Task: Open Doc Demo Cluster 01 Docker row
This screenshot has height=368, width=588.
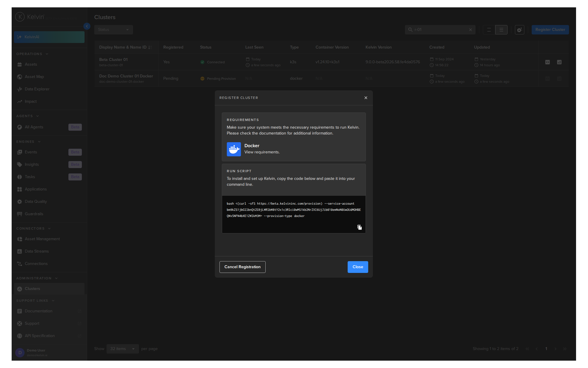Action: 331,79
